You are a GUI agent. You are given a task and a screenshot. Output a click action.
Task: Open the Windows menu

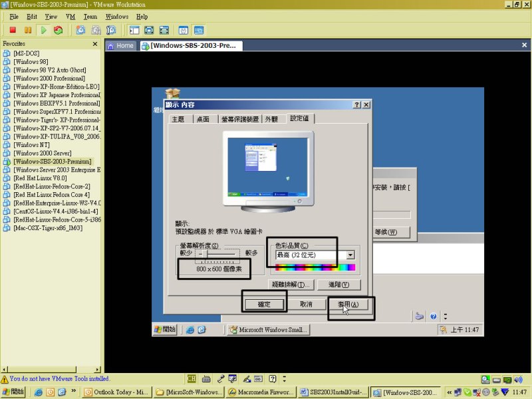[x=117, y=17]
